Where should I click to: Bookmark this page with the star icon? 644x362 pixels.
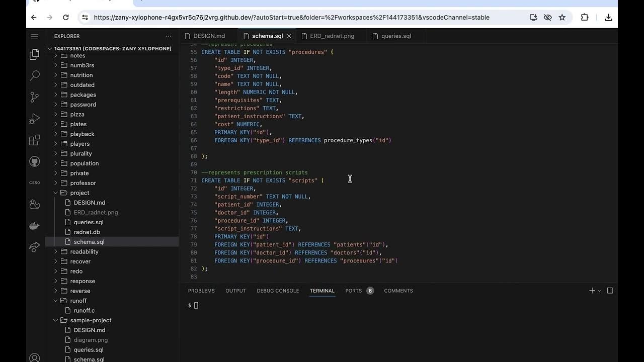(562, 17)
